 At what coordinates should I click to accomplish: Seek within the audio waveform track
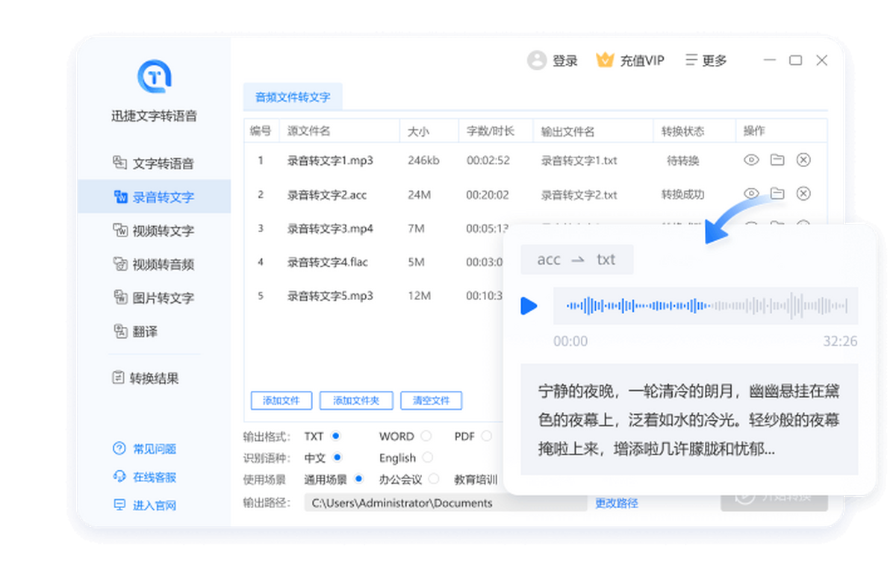[706, 306]
